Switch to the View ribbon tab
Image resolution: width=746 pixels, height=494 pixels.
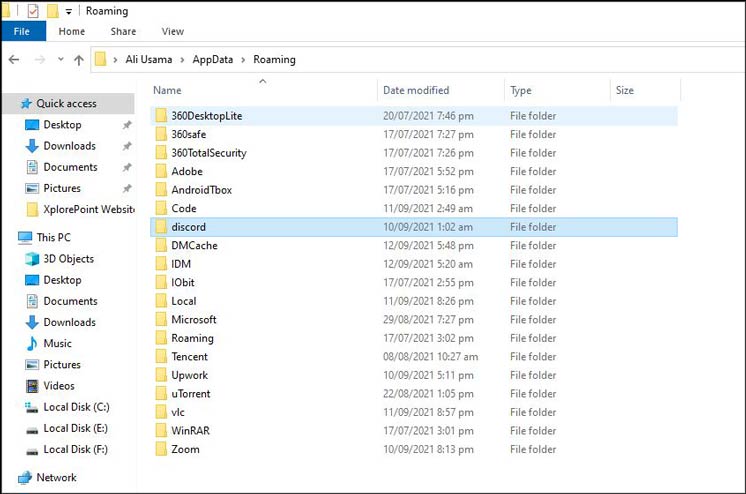click(x=172, y=31)
